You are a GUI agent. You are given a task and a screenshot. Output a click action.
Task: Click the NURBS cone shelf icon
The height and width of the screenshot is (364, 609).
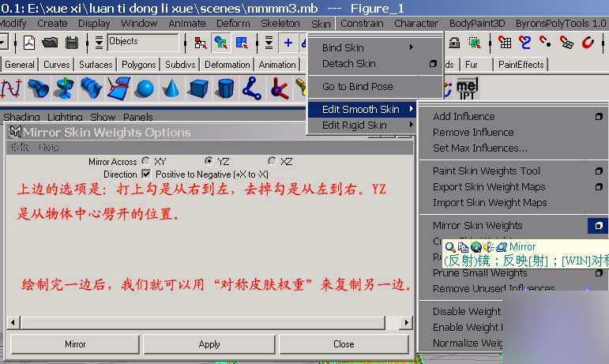[171, 88]
